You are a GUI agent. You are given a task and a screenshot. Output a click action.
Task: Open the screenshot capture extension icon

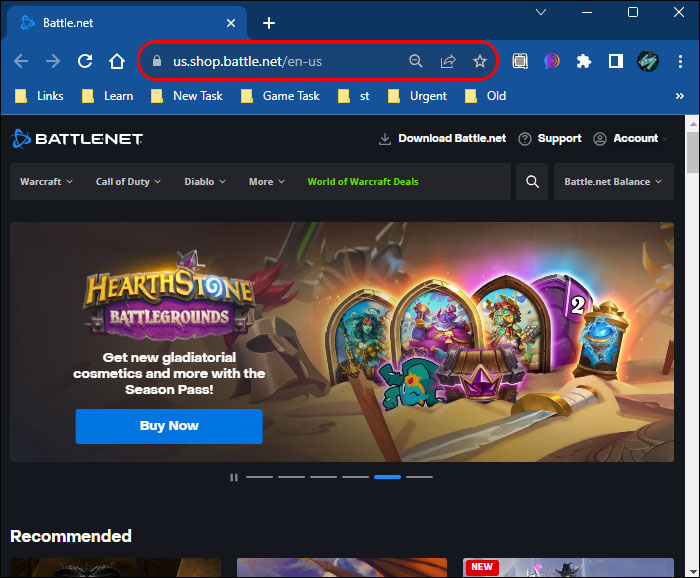pos(520,61)
